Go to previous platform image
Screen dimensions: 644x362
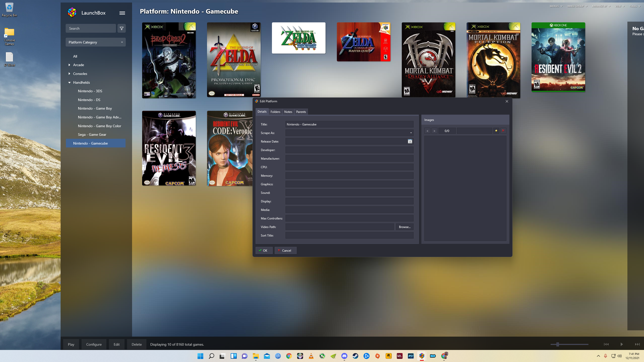coord(427,131)
